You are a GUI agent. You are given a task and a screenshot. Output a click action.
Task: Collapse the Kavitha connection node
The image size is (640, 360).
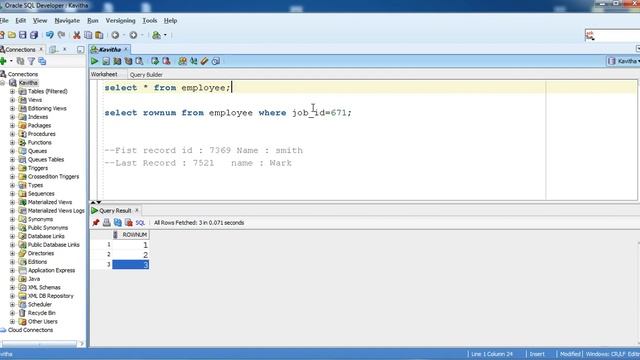3,83
